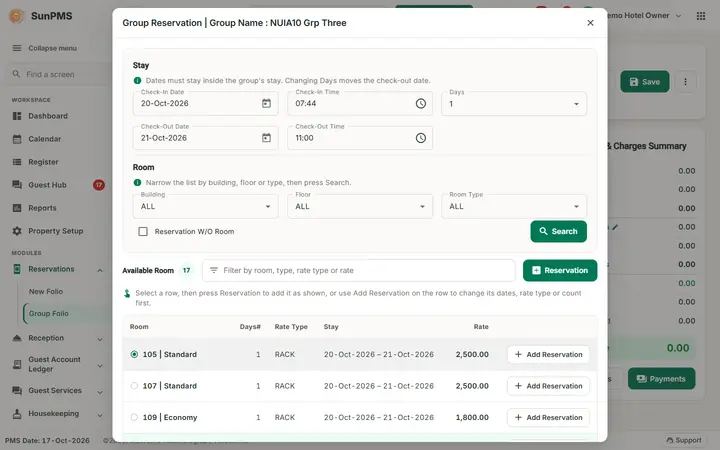Close the Group Reservation dialog
Screen dimensions: 720x450
[591, 23]
